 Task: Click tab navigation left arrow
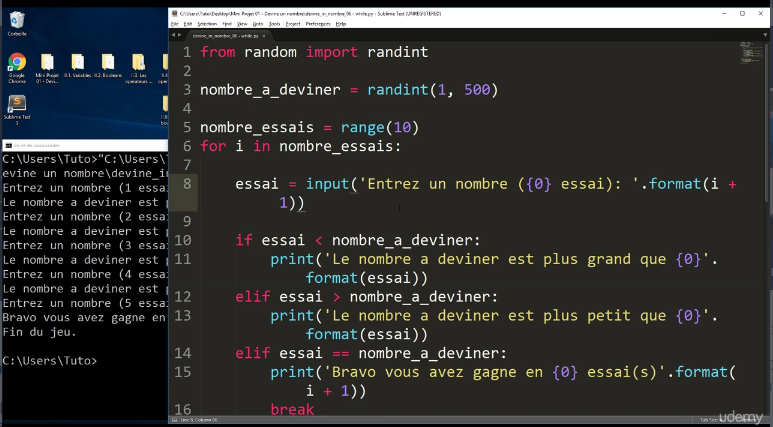point(176,33)
